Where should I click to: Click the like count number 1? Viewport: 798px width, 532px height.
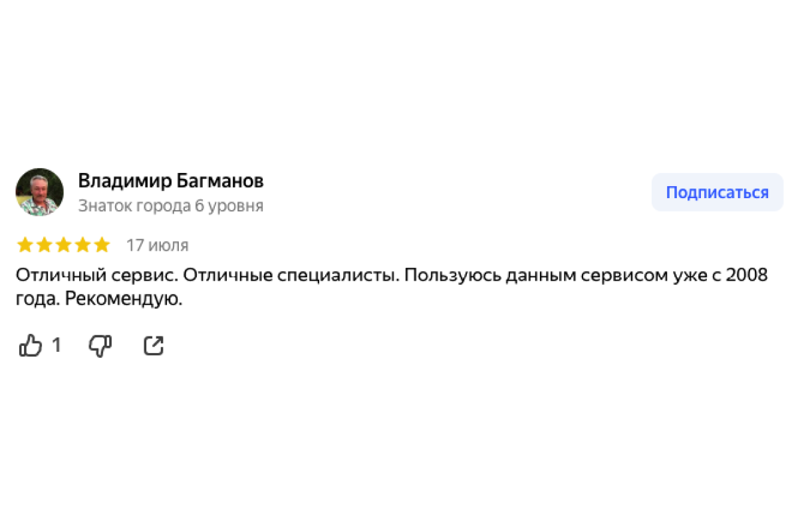(x=57, y=346)
